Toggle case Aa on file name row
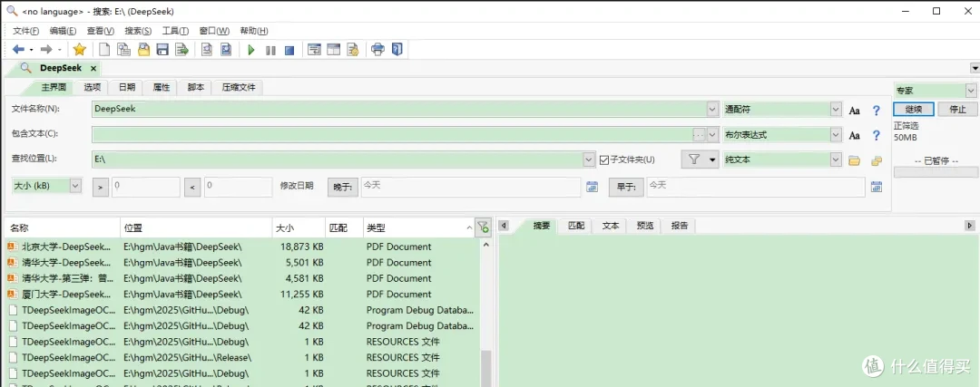The height and width of the screenshot is (387, 980). click(x=855, y=111)
